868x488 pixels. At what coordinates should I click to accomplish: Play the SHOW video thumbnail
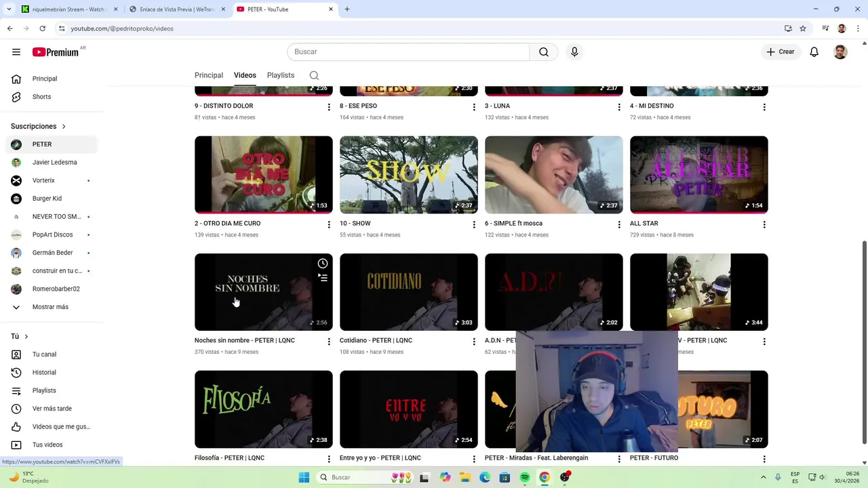click(x=409, y=175)
